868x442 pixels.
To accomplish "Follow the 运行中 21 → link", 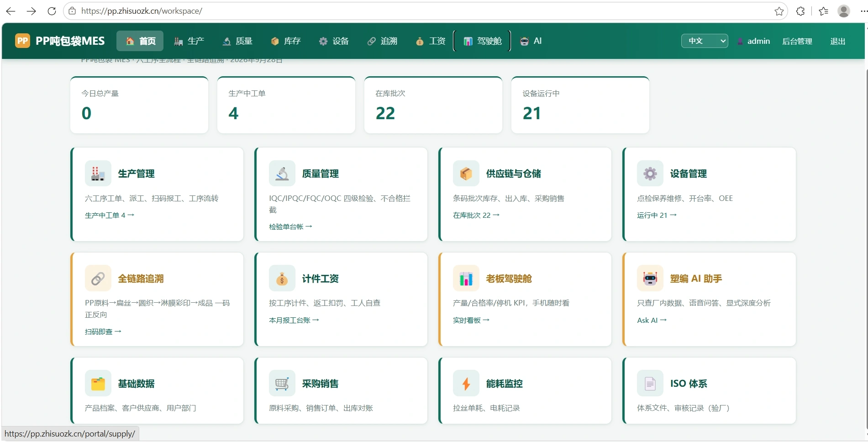I will [657, 215].
